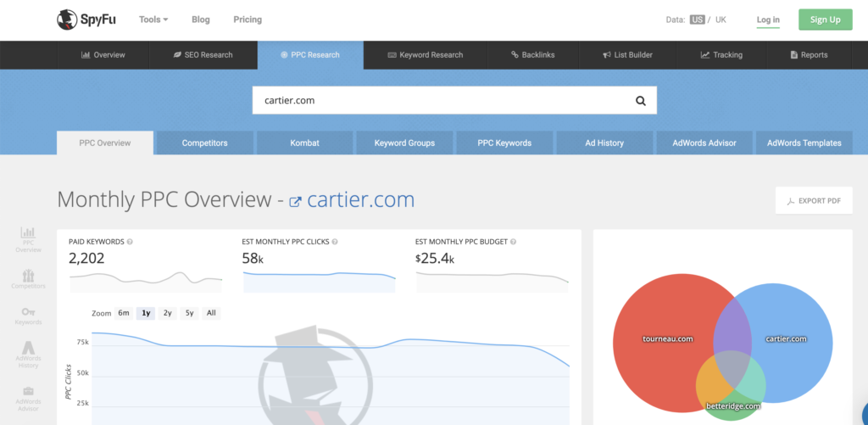Open the List Builder nav tab
Image resolution: width=868 pixels, height=425 pixels.
(x=628, y=55)
